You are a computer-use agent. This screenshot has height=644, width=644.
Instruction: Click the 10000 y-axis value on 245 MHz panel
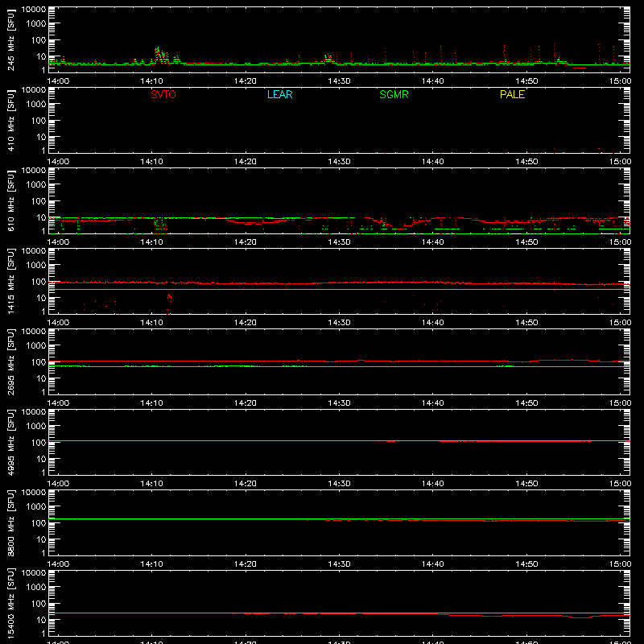tap(34, 10)
